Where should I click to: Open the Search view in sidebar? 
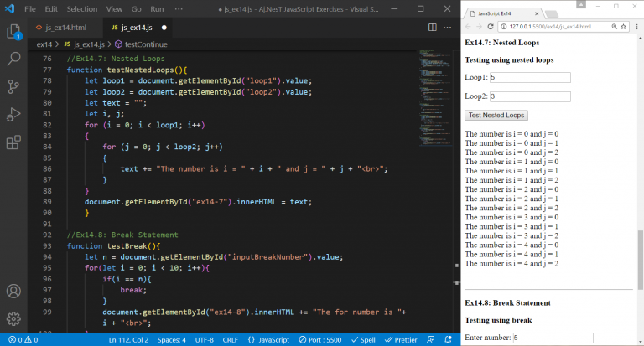13,59
